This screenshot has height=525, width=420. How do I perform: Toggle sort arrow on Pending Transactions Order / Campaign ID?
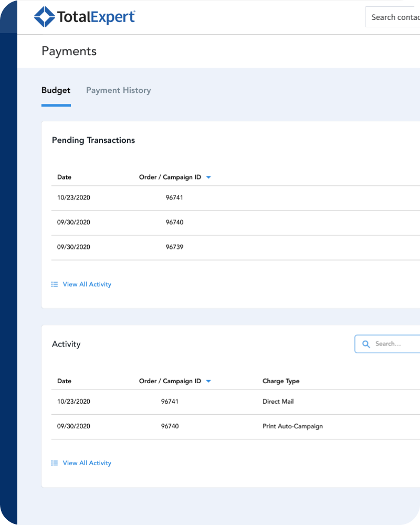[208, 177]
